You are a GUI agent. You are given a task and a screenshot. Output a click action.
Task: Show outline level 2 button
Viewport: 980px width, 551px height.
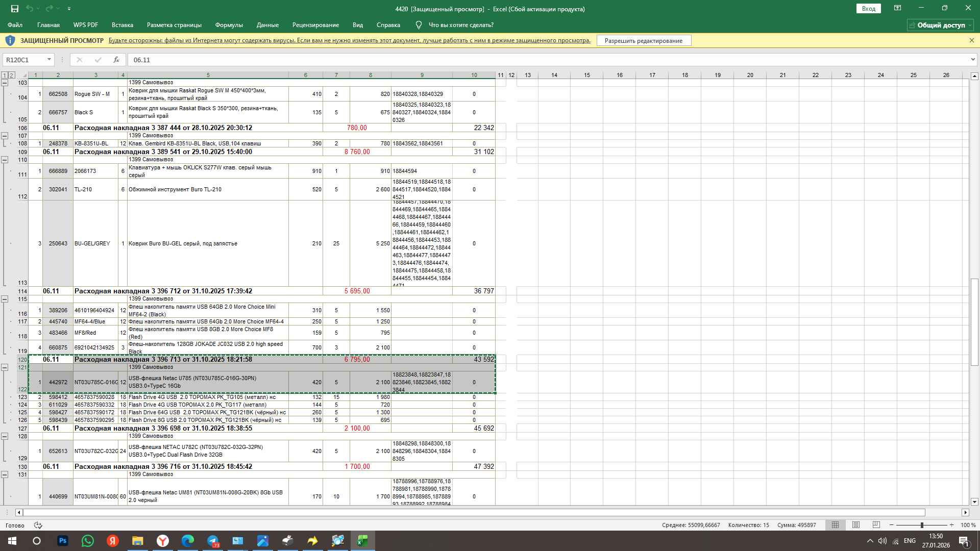12,75
